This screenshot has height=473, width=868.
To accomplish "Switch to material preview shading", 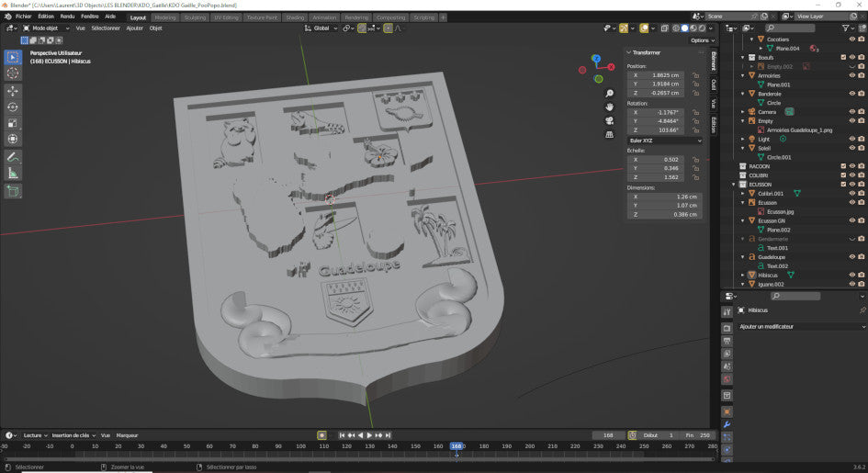I will tap(693, 28).
